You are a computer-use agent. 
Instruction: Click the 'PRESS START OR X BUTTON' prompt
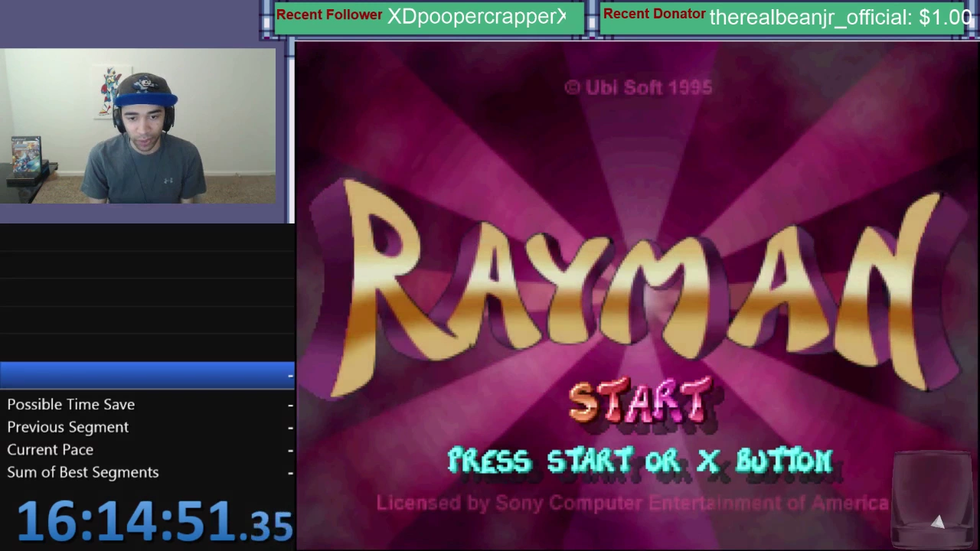click(640, 461)
